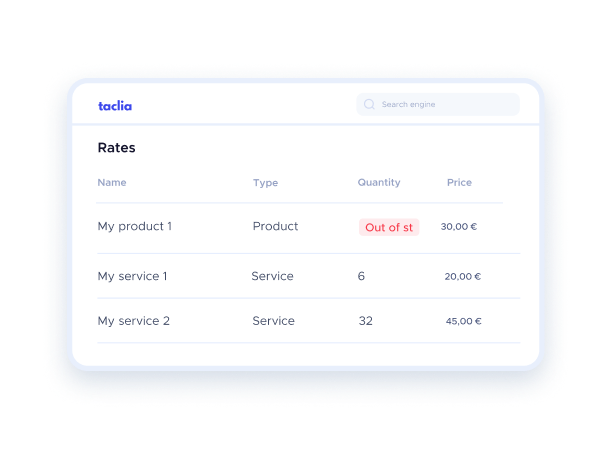611x450 pixels.
Task: Click the 30,00 € price
Action: pyautogui.click(x=459, y=227)
